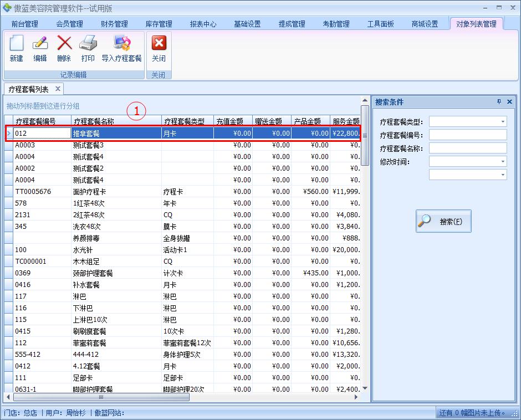This screenshot has height=420, width=521.
Task: Close the 搜索条件 panel with its X icon
Action: coord(509,101)
